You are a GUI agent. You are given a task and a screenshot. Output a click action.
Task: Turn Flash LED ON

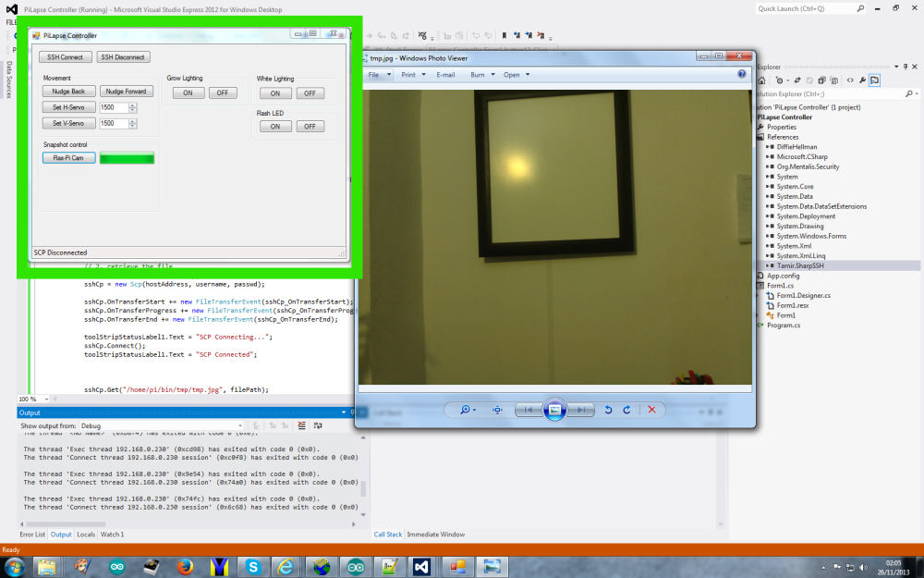(274, 127)
